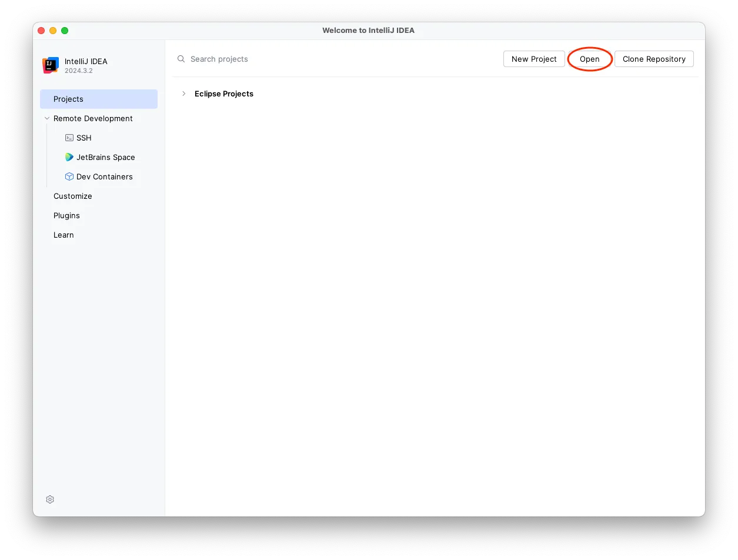Select the terminal icon next to SSH
738x560 pixels.
pyautogui.click(x=69, y=138)
